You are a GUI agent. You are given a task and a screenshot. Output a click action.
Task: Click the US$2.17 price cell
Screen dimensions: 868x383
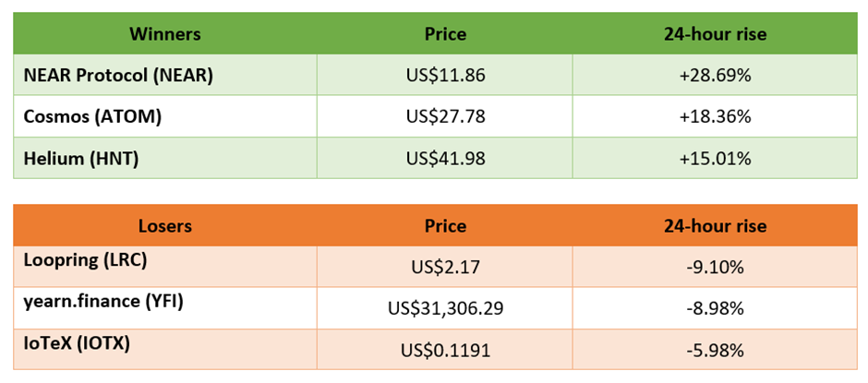tap(445, 267)
